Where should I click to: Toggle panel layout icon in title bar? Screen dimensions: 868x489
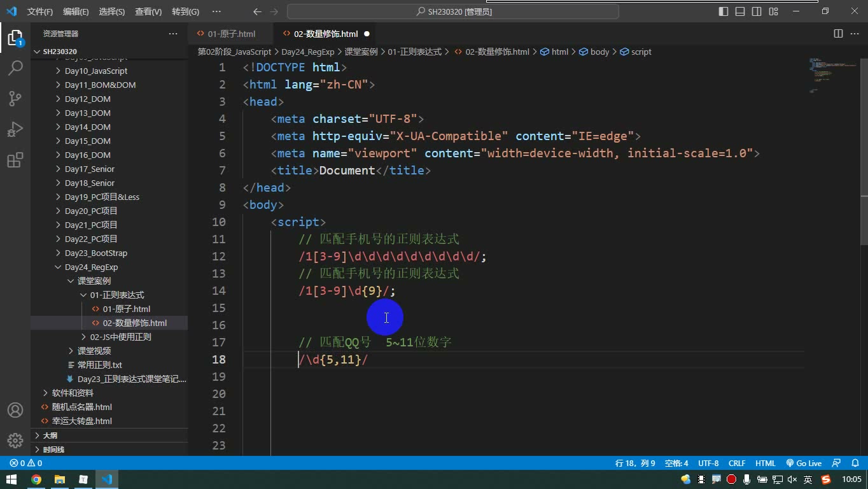[x=740, y=11]
